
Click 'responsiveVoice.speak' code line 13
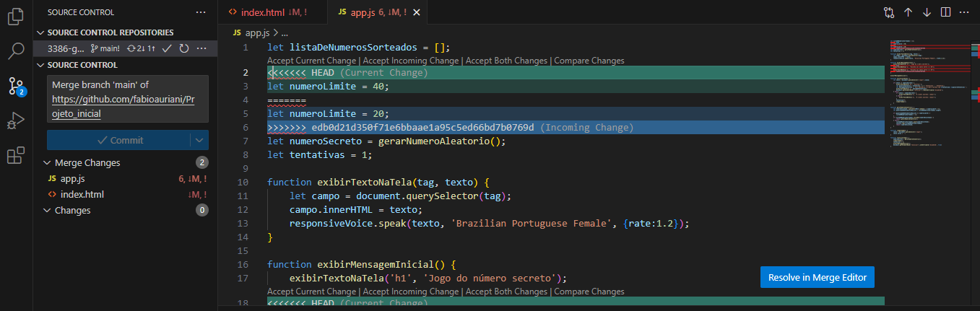click(490, 224)
